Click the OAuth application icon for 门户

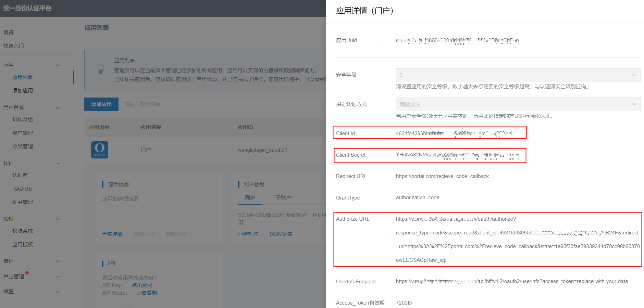point(99,150)
